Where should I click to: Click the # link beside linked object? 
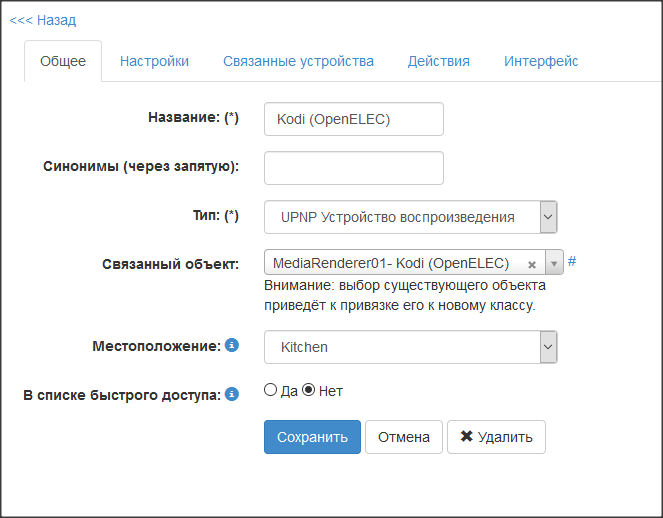[572, 262]
